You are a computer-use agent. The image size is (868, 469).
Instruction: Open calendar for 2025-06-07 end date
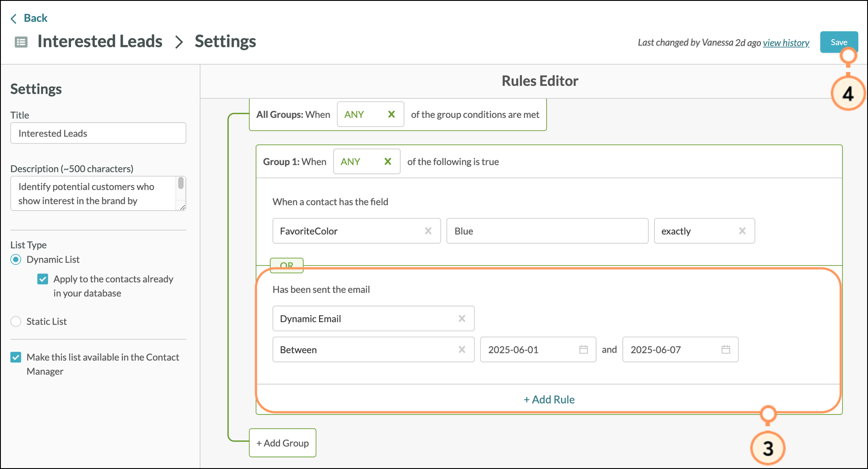(x=725, y=350)
